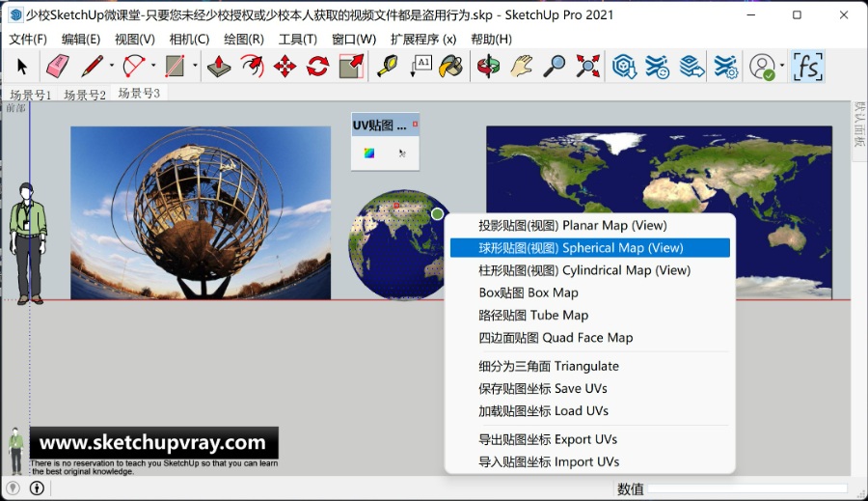Click the info status bar icon
Image resolution: width=868 pixels, height=501 pixels.
point(37,487)
